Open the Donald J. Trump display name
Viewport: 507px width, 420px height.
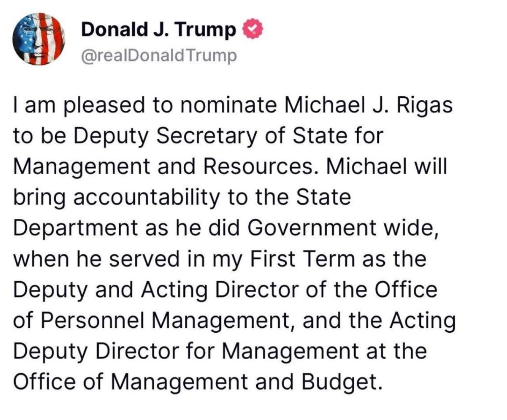pos(159,30)
